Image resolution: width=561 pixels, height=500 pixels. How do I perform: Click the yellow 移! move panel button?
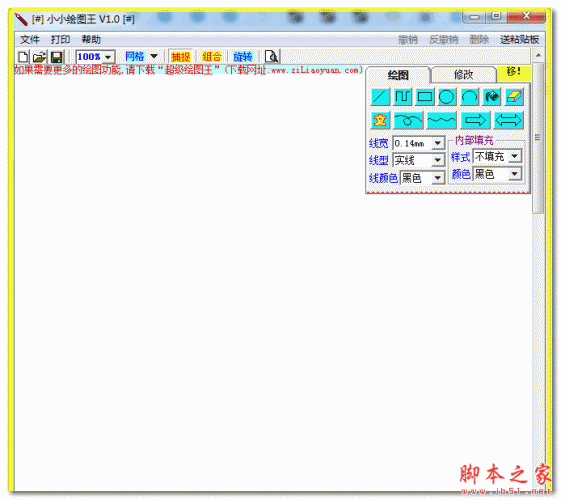point(513,72)
